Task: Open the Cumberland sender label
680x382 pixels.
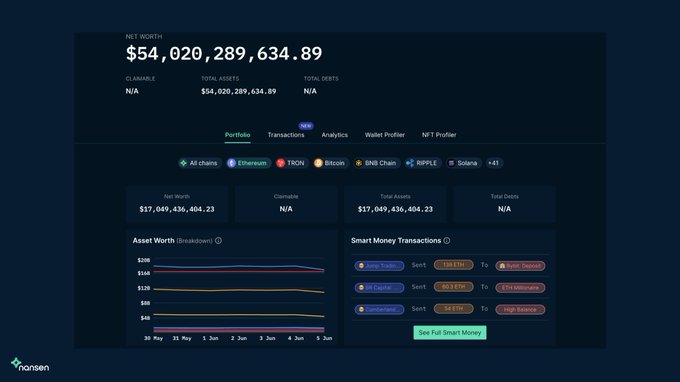Action: 379,310
